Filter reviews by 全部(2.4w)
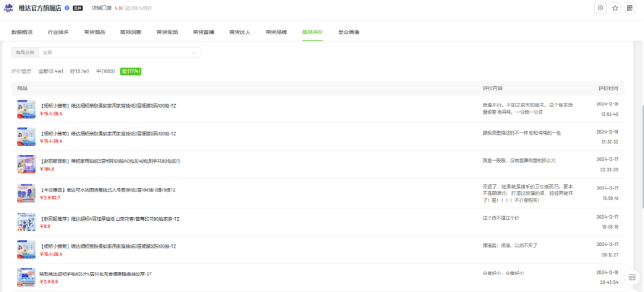 (51, 71)
